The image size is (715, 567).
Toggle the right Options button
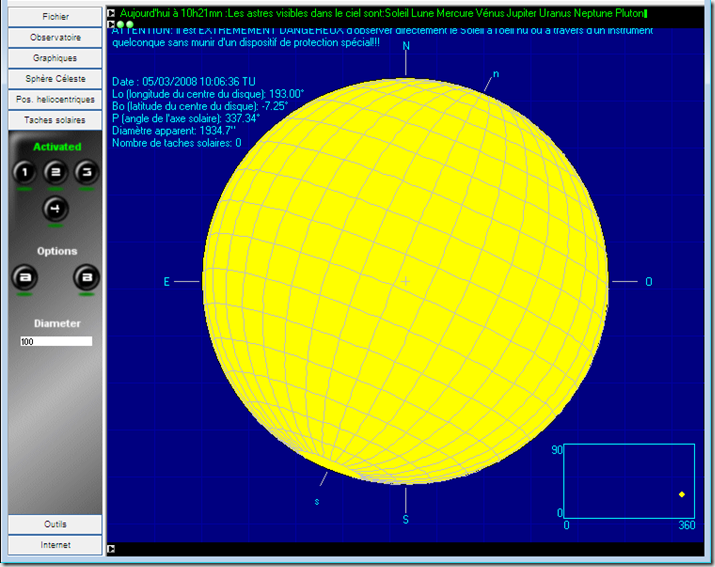tap(87, 277)
